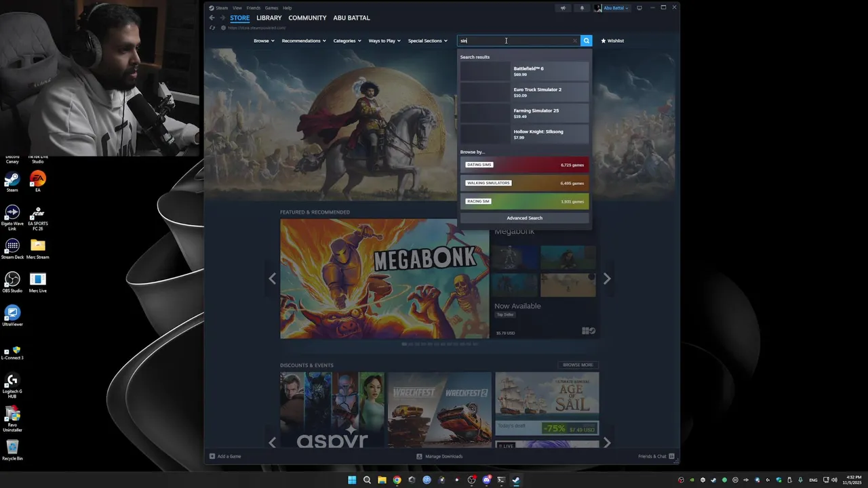
Task: Expand the Categories dropdown
Action: (x=347, y=41)
